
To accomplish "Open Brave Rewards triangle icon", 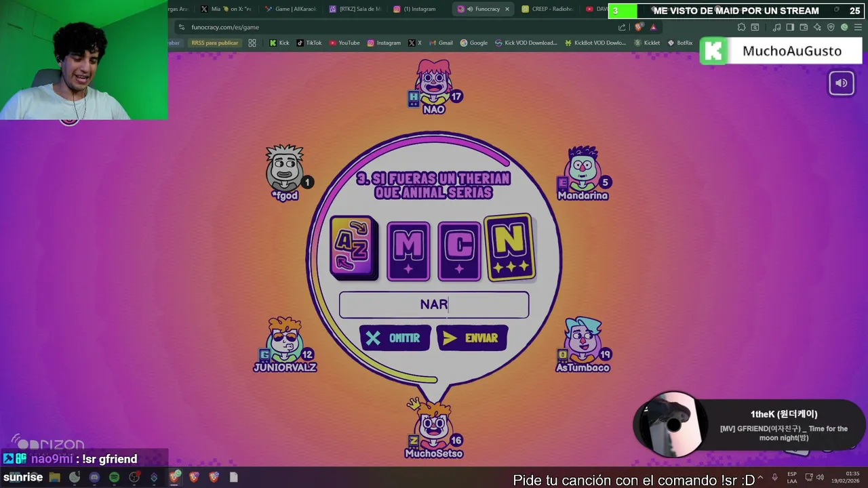I will tap(653, 27).
